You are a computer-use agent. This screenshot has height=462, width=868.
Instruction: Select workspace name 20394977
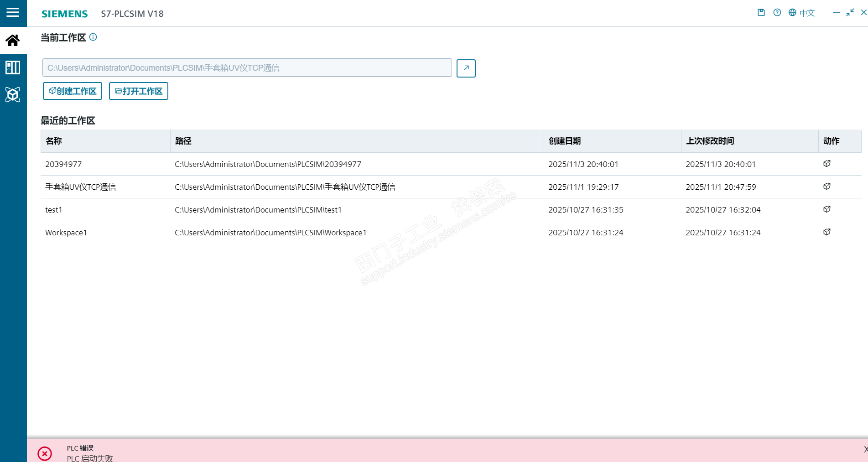coord(63,164)
